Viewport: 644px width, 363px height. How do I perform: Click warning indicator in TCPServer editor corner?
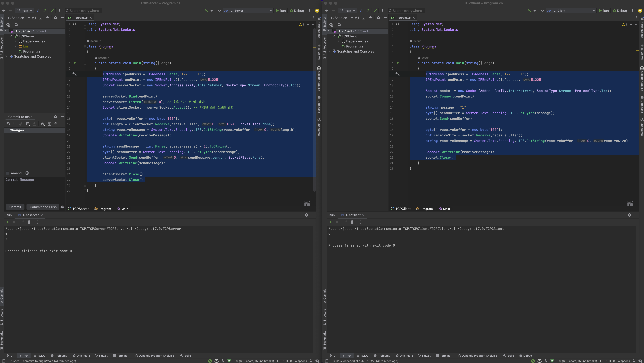302,25
